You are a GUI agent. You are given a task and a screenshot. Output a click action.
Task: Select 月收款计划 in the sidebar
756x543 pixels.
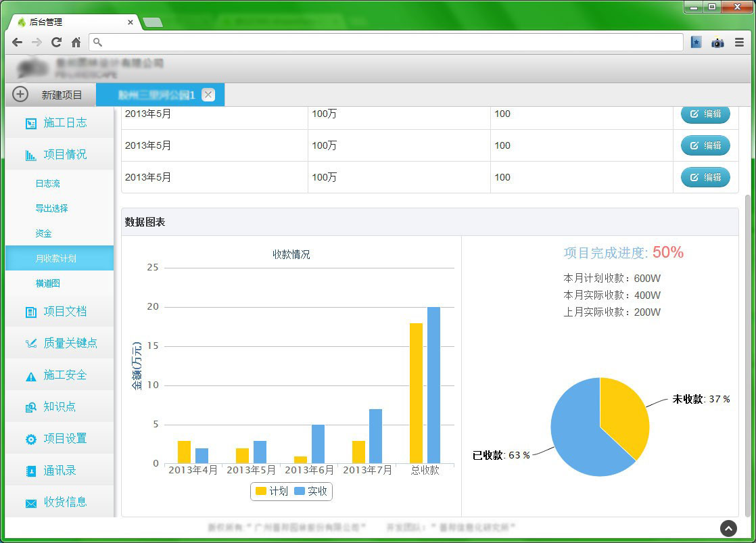[x=56, y=258]
